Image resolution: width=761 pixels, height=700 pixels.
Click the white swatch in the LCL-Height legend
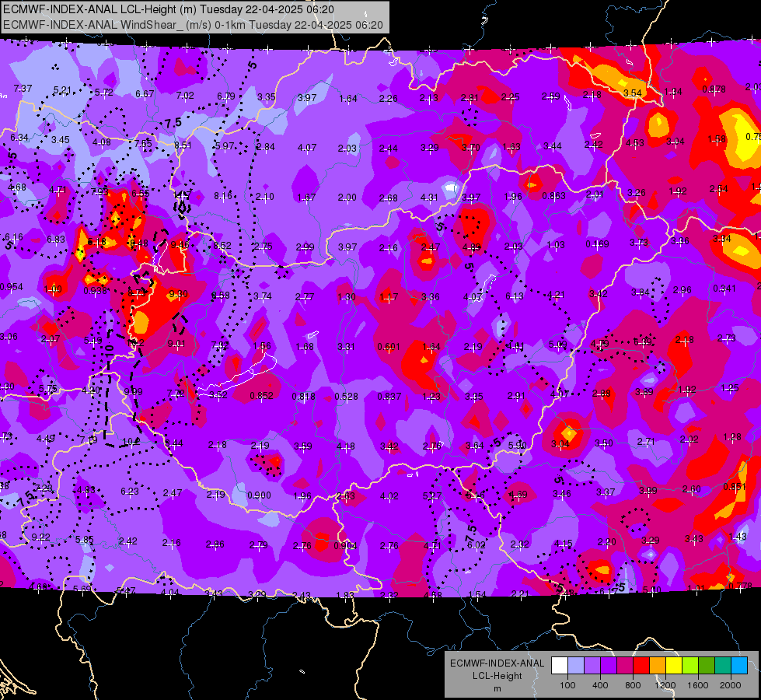(x=560, y=666)
